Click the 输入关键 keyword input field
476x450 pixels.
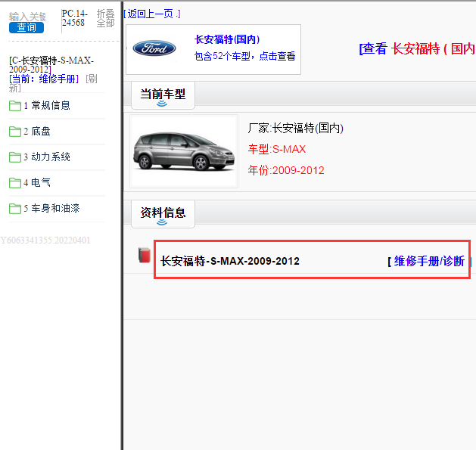click(x=27, y=17)
